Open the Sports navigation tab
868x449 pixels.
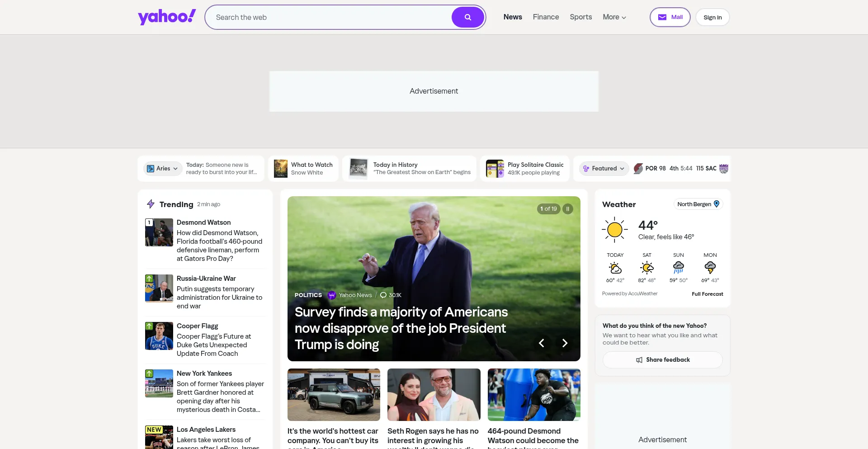coord(581,17)
